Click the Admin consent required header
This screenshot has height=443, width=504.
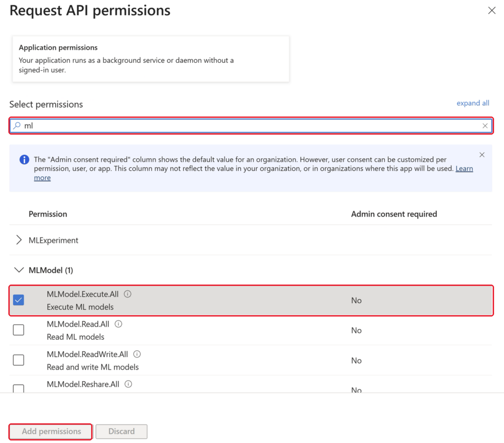coord(394,214)
